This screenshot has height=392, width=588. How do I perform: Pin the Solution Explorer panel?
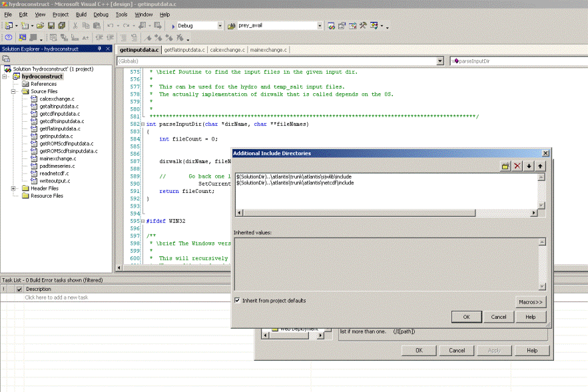point(99,49)
